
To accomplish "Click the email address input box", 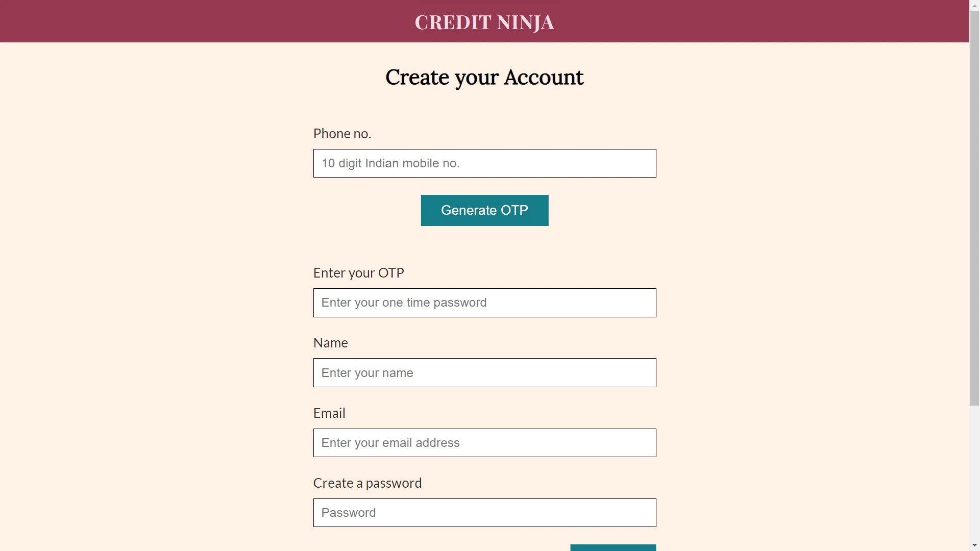I will [484, 443].
